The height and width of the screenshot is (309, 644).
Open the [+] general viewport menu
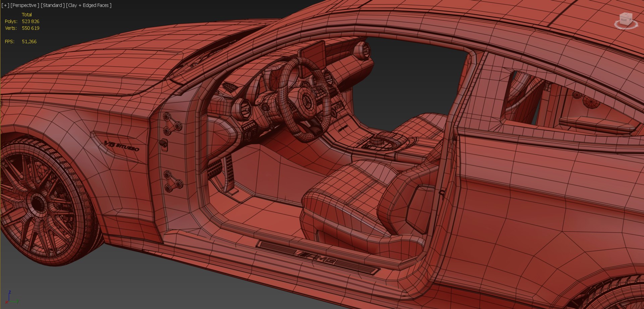[x=5, y=5]
